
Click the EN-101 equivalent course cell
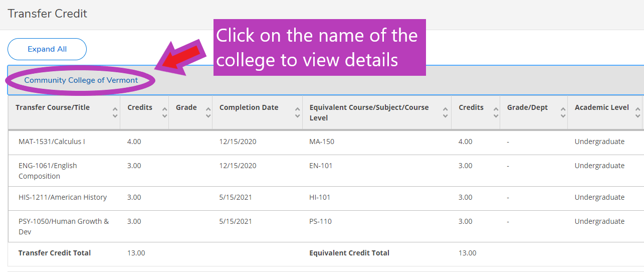click(x=321, y=166)
